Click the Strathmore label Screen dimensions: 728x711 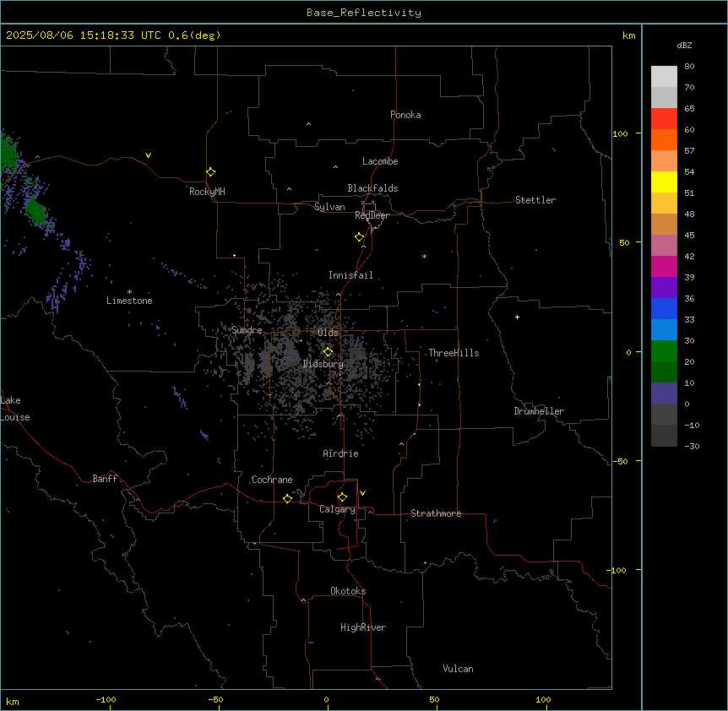(436, 513)
